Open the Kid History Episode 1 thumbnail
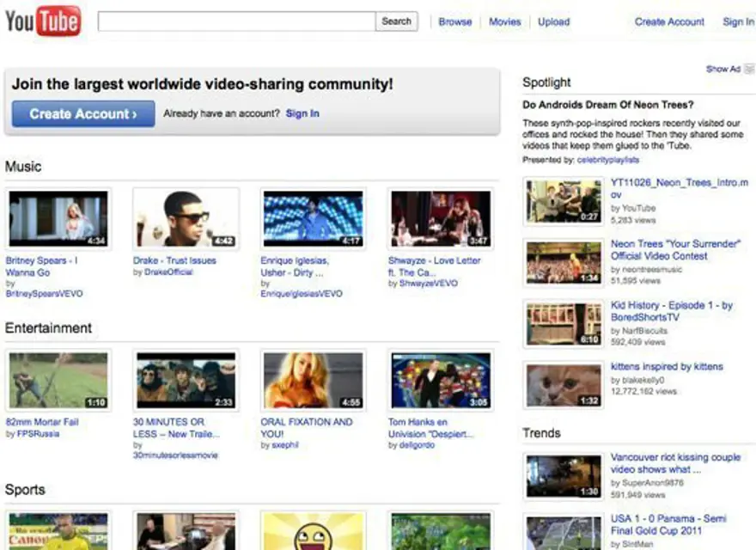Screen dimensions: 756x550 click(x=564, y=324)
